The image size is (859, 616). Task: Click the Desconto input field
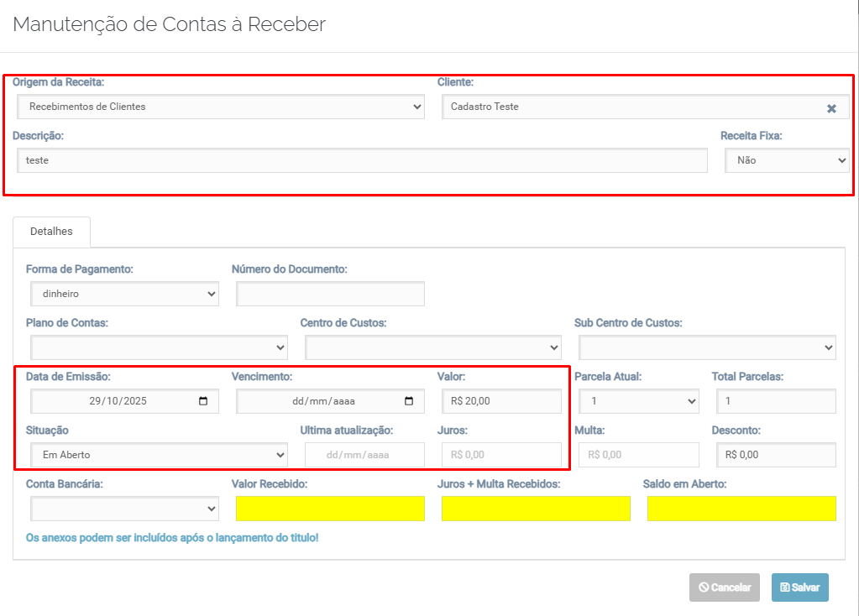(x=775, y=455)
